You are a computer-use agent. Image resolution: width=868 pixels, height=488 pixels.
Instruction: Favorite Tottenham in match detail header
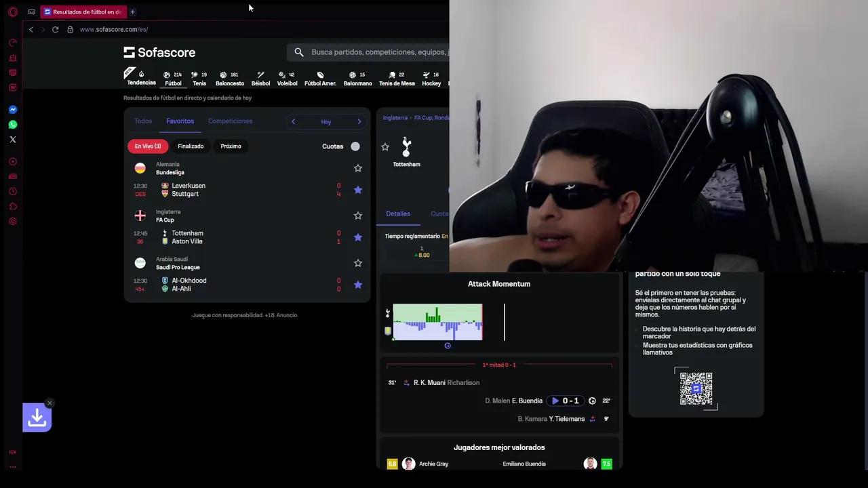point(385,146)
